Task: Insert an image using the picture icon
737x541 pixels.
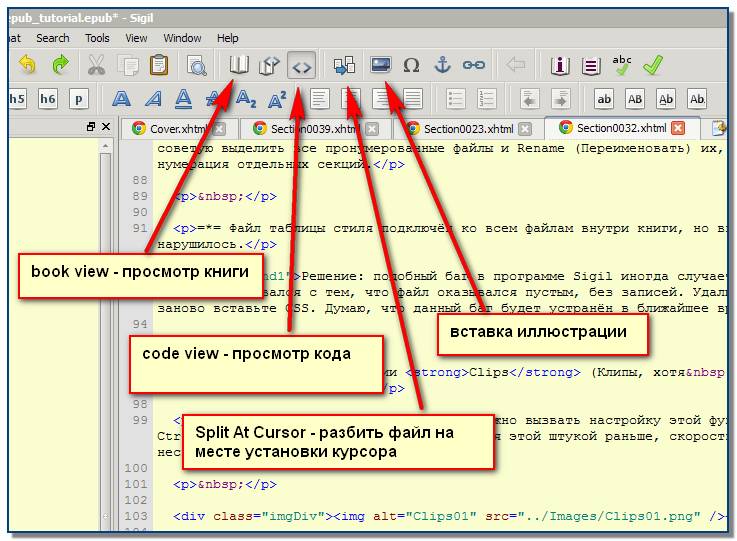Action: point(380,64)
